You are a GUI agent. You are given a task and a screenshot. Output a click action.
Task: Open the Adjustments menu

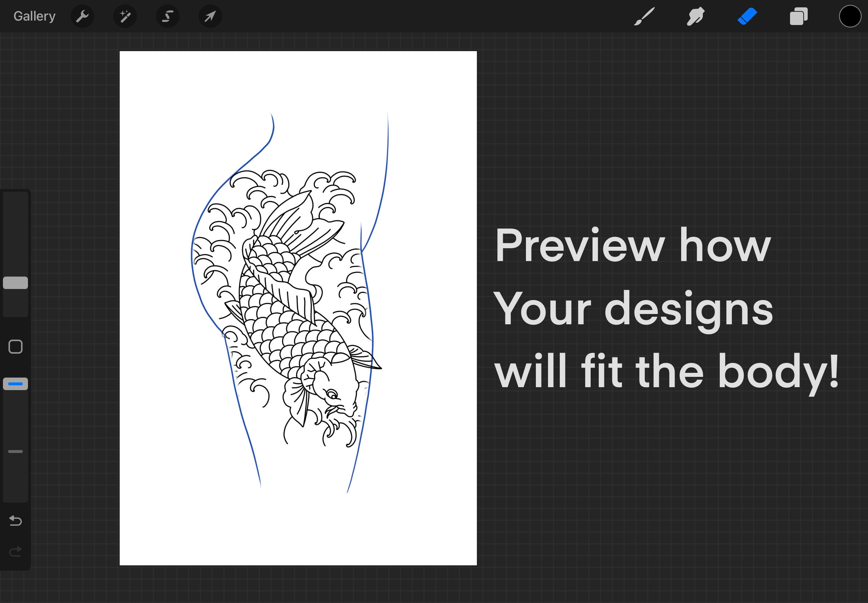click(125, 16)
